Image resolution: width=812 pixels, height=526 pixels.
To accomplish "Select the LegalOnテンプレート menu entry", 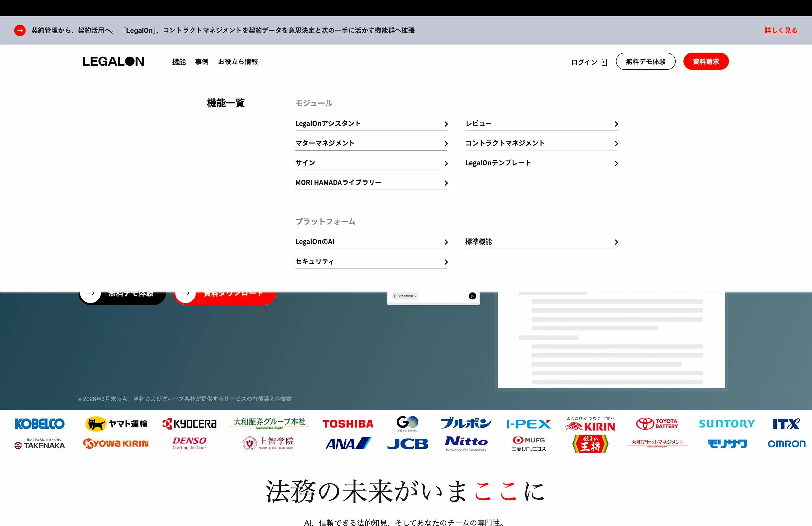I will click(541, 163).
